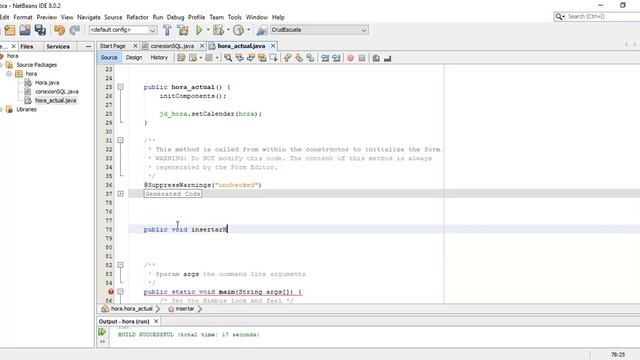Select conexionSQL.java in project tree
Screen dimensions: 640x360
point(57,92)
